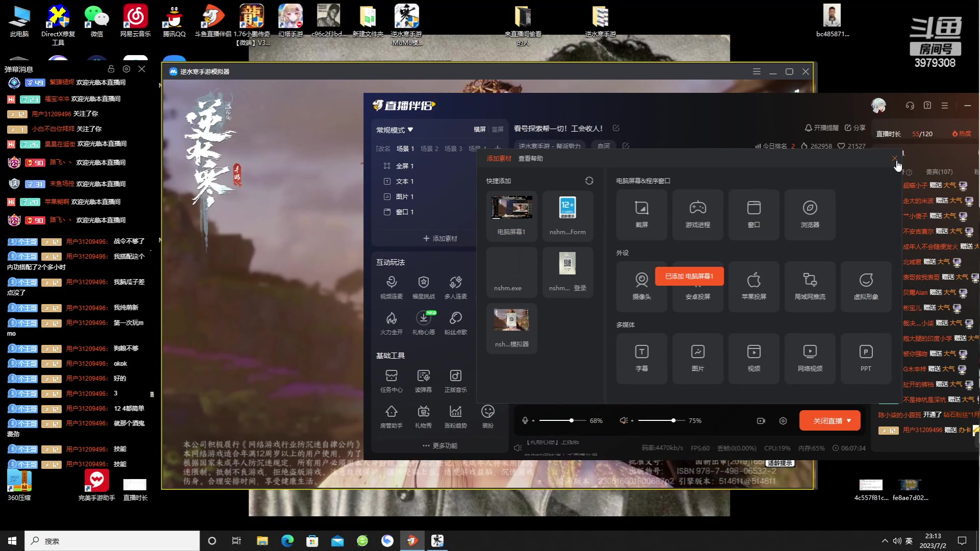Add a 窗口 window capture source
The height and width of the screenshot is (551, 980).
tap(754, 214)
